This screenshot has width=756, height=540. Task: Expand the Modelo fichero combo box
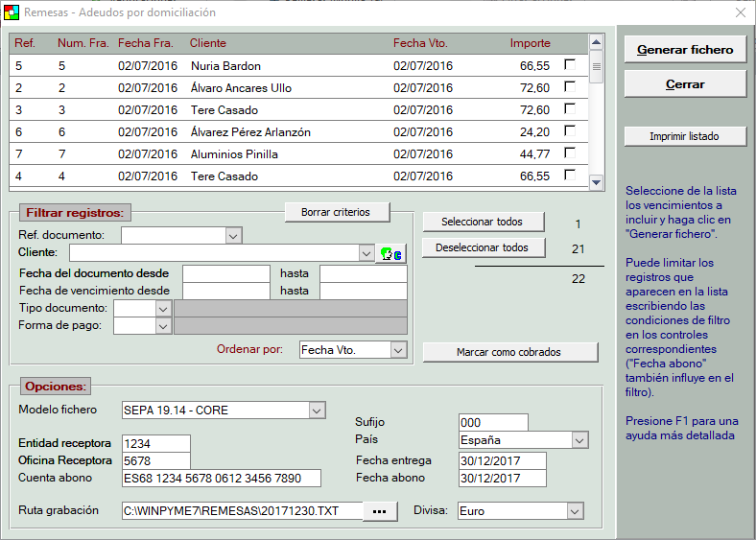(x=317, y=411)
